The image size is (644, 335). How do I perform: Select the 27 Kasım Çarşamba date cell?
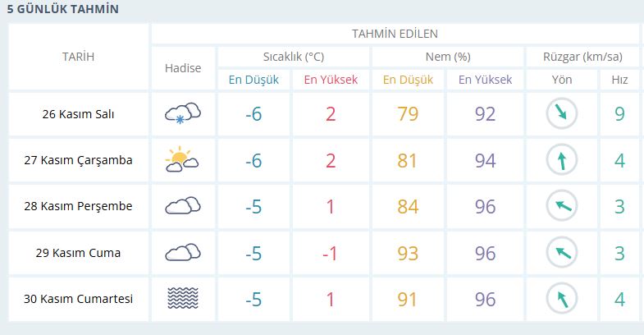click(x=79, y=160)
